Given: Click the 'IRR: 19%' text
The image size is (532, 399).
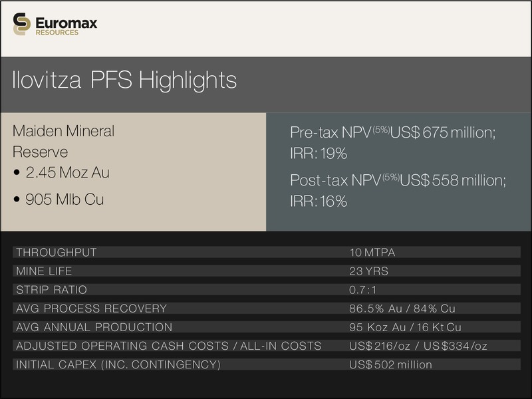Looking at the screenshot, I should tap(319, 154).
